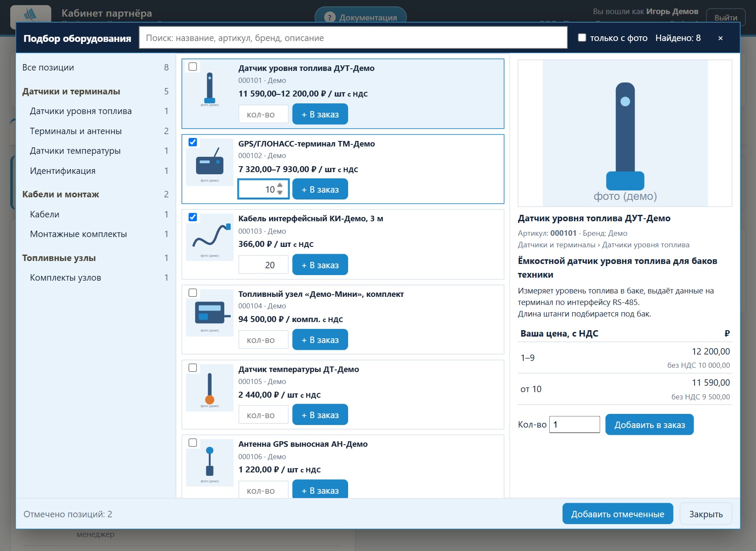
Task: Open the 'Датчики уровня топлива' subcategory
Action: pyautogui.click(x=96, y=111)
